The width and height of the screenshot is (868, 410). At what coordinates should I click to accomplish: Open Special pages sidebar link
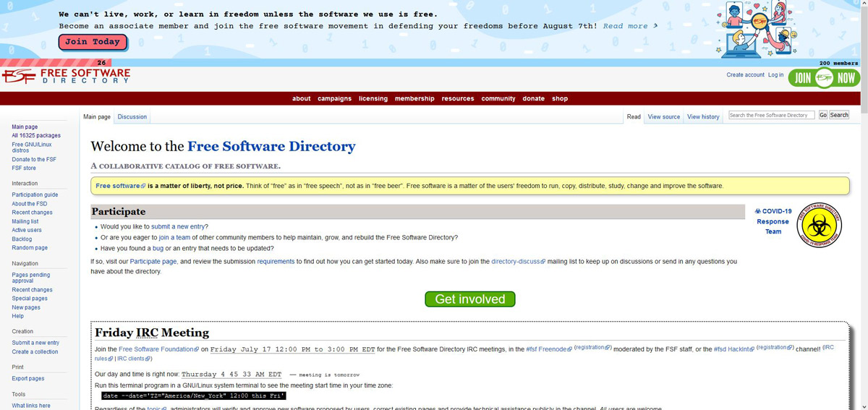click(x=30, y=299)
